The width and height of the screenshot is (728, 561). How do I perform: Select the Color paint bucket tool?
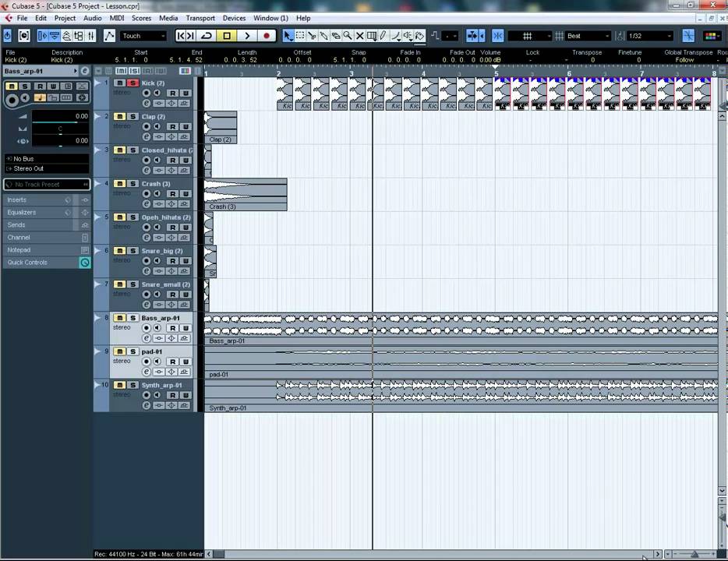click(x=419, y=36)
